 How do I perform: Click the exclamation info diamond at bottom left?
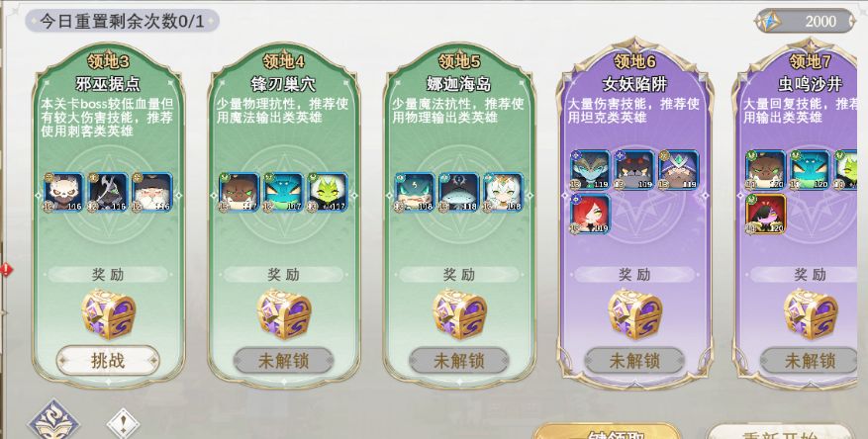tap(123, 424)
